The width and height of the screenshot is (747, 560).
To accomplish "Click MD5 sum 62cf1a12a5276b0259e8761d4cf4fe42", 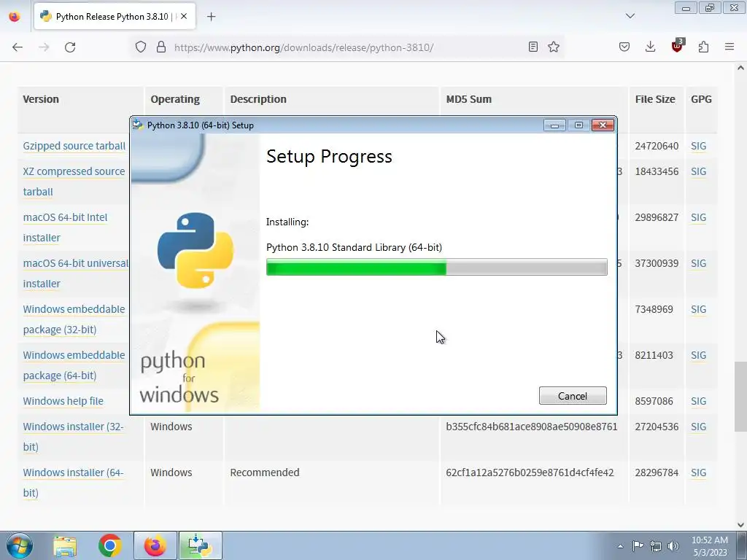I will (x=530, y=472).
